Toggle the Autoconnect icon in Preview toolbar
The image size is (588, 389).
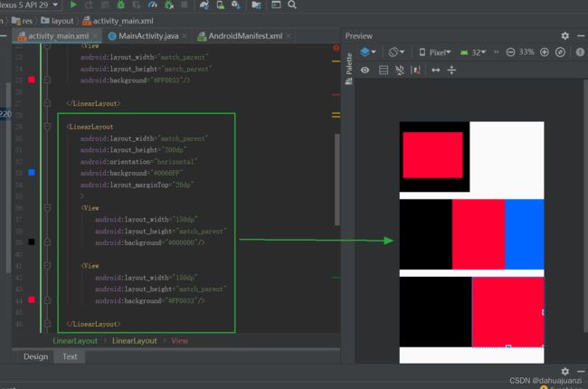(399, 71)
